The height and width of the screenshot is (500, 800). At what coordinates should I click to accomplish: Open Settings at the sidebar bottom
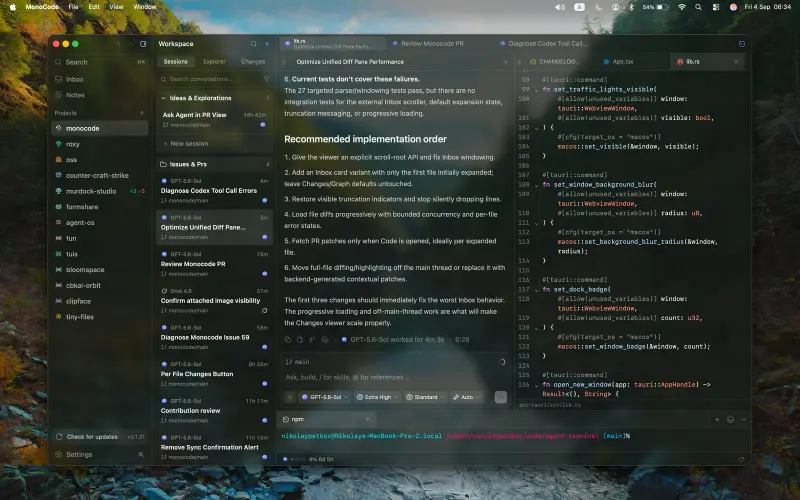100,454
